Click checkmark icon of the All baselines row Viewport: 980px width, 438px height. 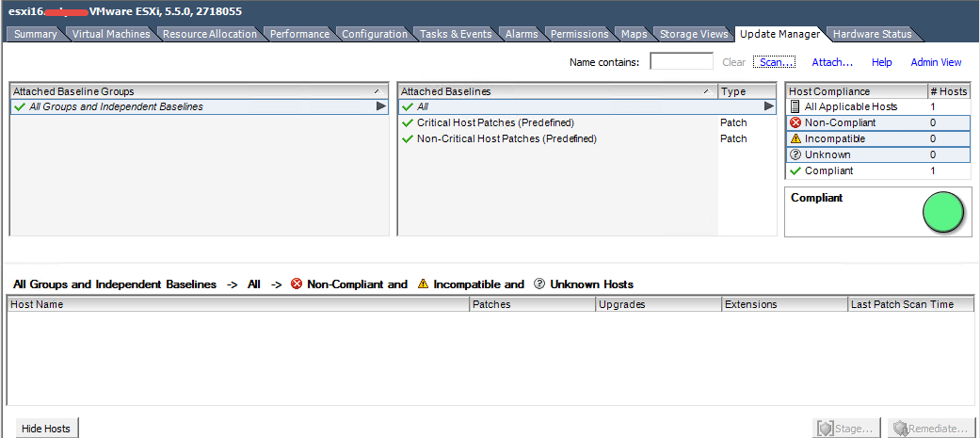[x=409, y=107]
